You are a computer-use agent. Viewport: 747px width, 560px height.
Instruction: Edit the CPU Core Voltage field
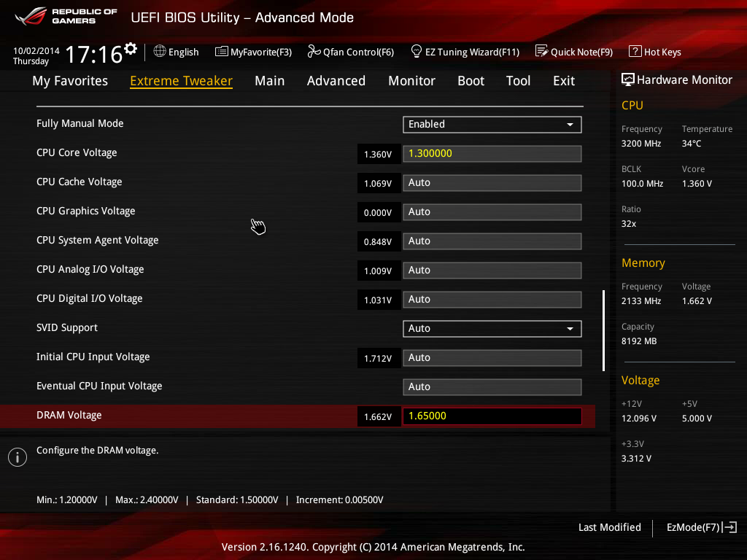click(x=492, y=154)
